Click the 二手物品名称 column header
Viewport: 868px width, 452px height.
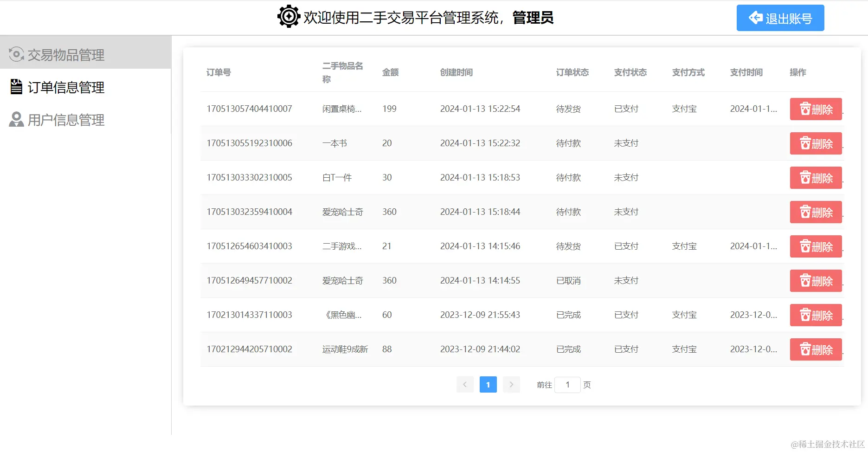coord(343,72)
